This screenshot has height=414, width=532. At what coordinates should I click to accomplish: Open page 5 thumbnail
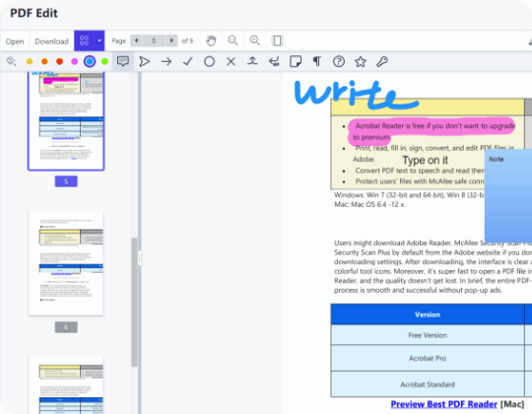(x=66, y=121)
